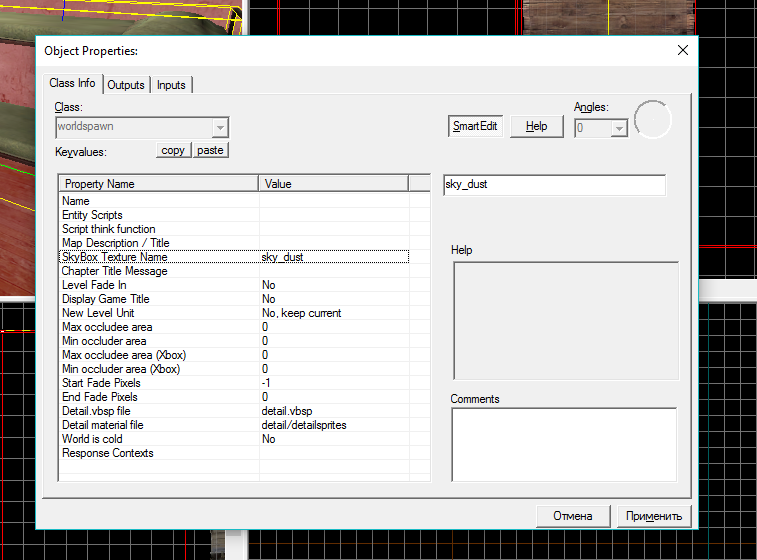Screen dimensions: 757x560
Task: Click the angle compass circle
Action: 653,120
